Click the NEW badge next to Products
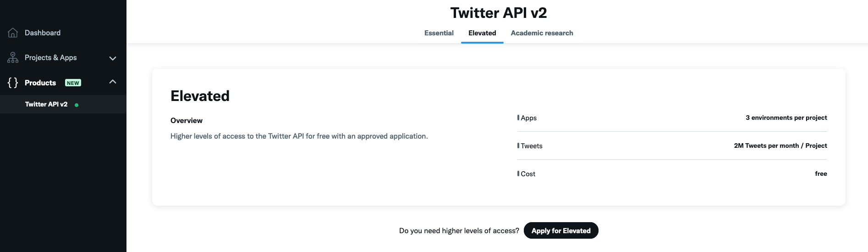868x252 pixels. click(x=73, y=83)
